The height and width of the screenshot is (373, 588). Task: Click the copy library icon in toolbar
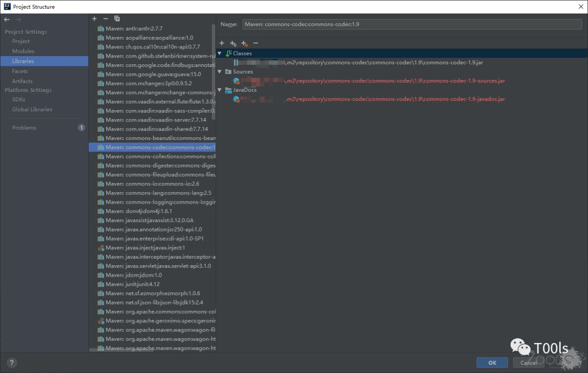[x=116, y=18]
